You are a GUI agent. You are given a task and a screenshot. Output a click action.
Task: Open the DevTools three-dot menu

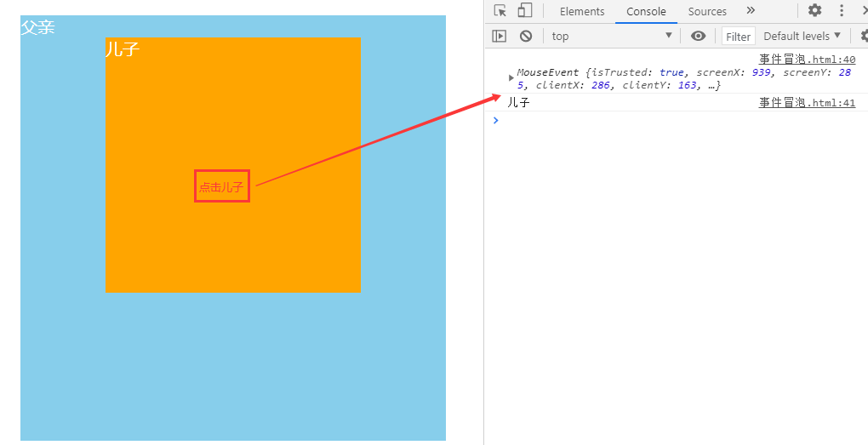pyautogui.click(x=842, y=11)
